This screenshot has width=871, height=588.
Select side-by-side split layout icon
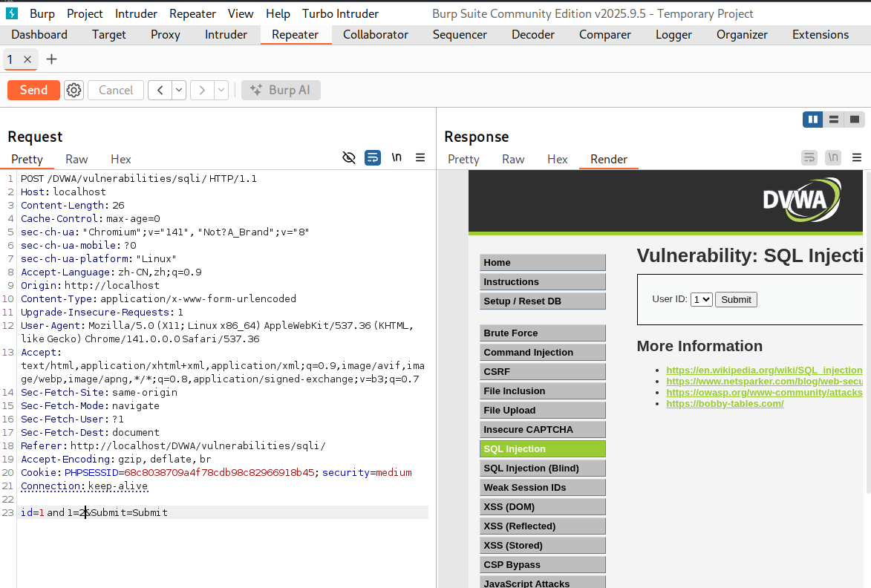(x=812, y=120)
